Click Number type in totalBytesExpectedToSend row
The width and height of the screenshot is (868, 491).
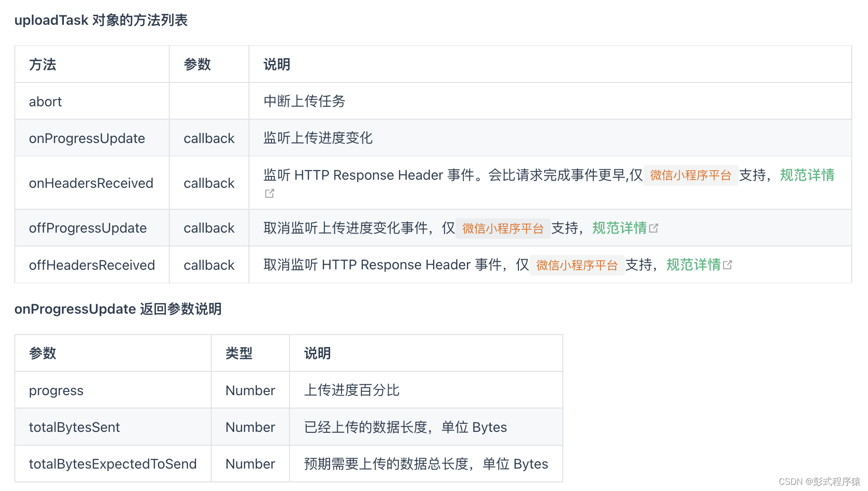[250, 464]
